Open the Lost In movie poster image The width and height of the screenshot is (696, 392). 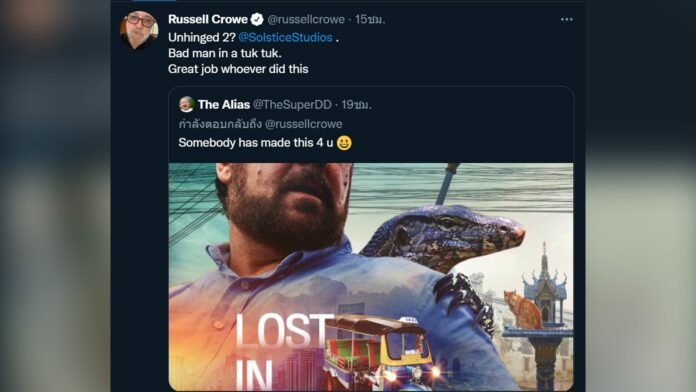point(371,277)
